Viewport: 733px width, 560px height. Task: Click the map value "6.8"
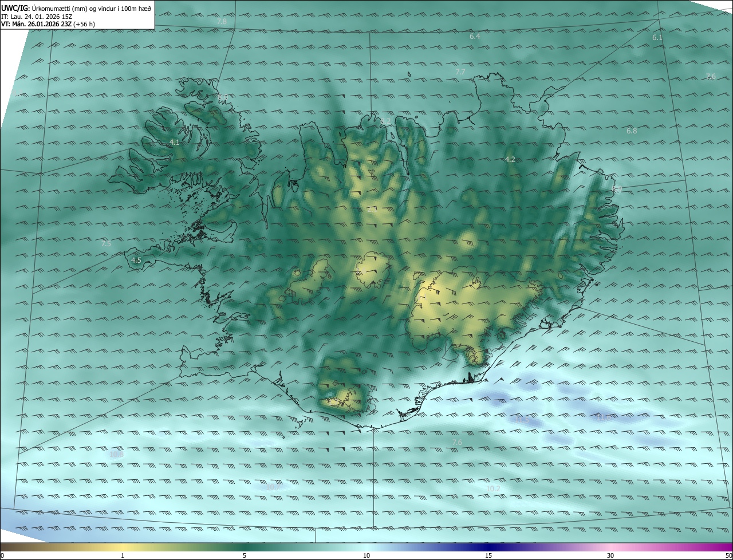[632, 131]
